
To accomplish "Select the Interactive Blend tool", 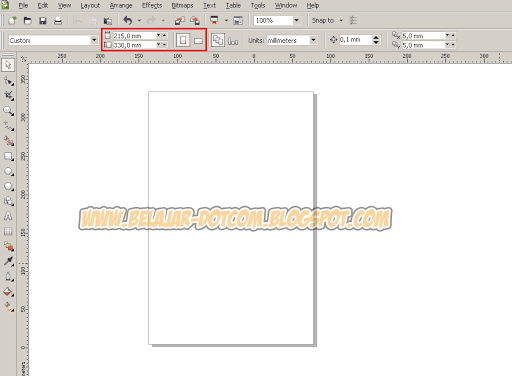I will tap(8, 246).
